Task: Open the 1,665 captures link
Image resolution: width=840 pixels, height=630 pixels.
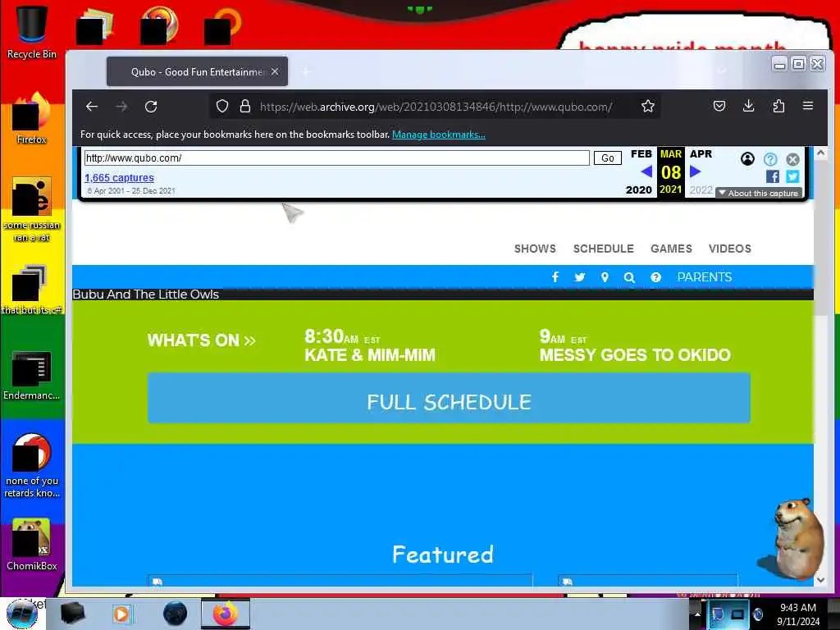Action: (119, 178)
